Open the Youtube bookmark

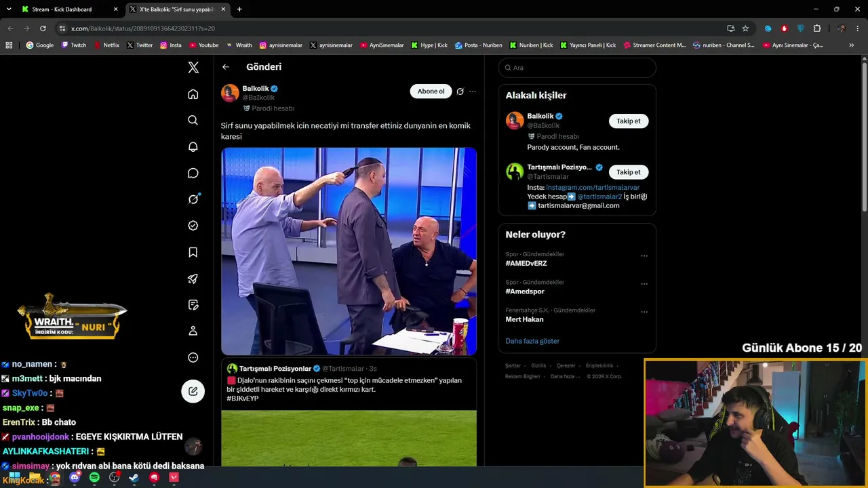pyautogui.click(x=204, y=45)
